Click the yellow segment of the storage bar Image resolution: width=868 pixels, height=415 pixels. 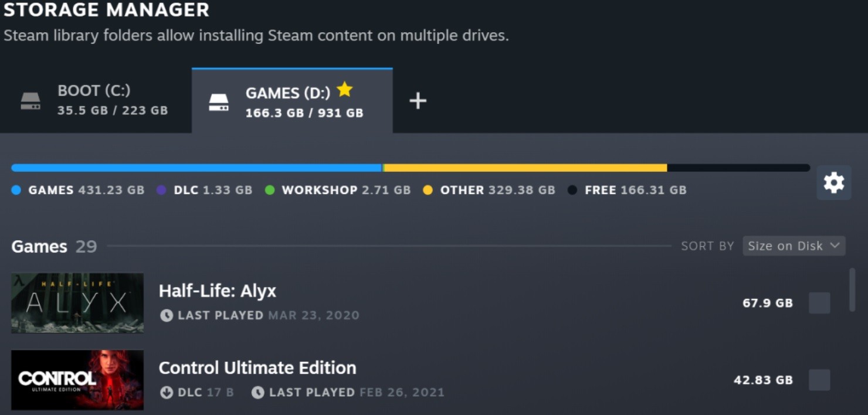(525, 167)
